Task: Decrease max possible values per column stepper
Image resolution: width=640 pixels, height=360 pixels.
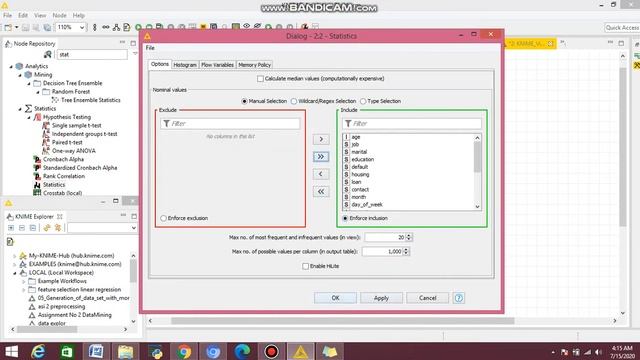Action: (406, 253)
